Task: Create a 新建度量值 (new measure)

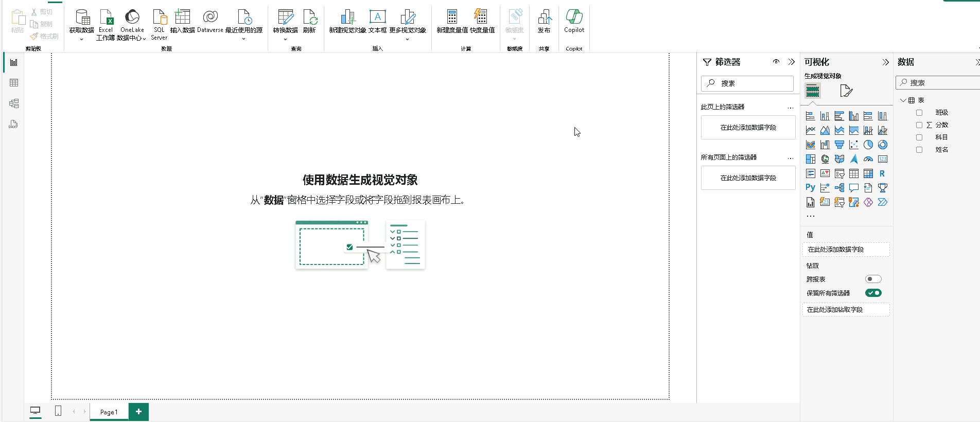Action: [x=452, y=21]
